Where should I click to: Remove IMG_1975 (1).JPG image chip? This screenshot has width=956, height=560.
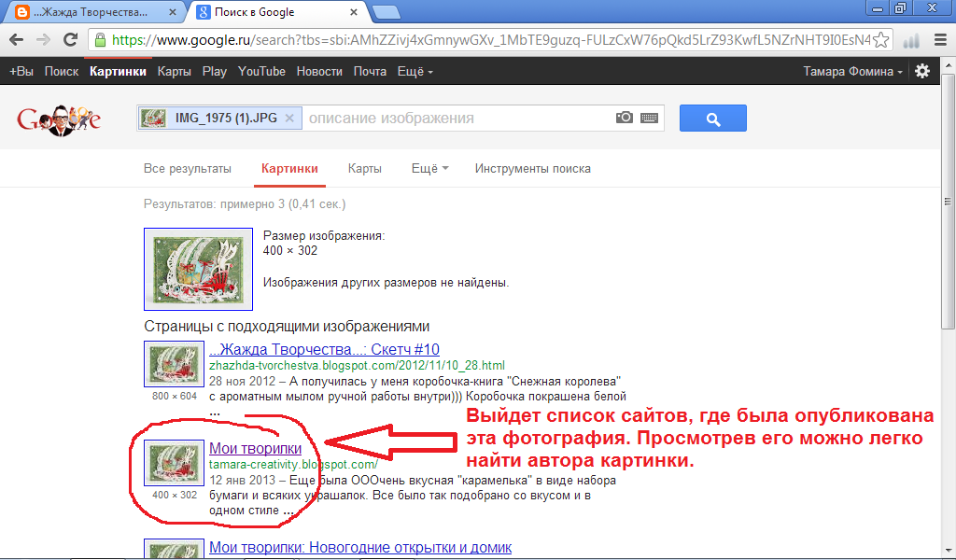[289, 119]
